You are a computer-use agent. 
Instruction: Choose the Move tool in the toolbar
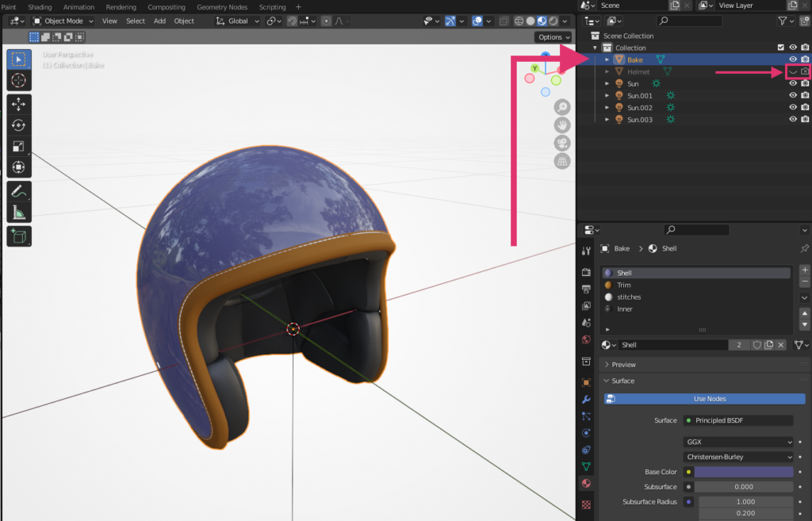tap(19, 104)
